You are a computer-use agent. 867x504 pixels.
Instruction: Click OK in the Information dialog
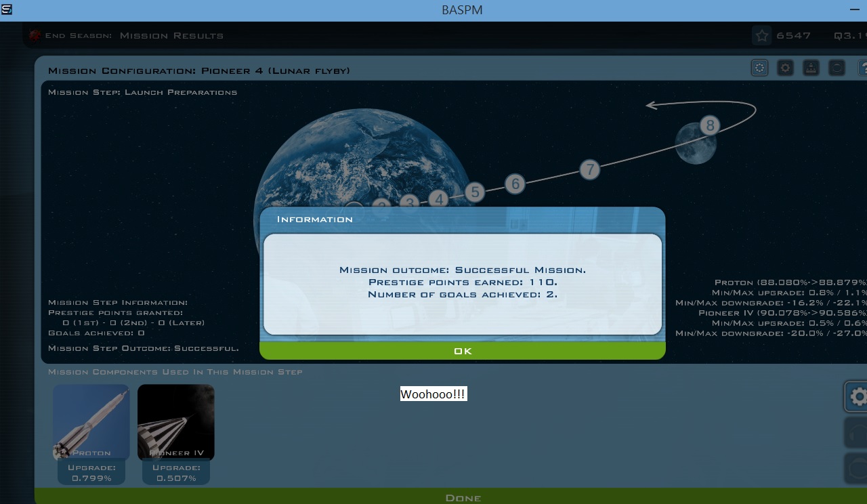point(463,351)
